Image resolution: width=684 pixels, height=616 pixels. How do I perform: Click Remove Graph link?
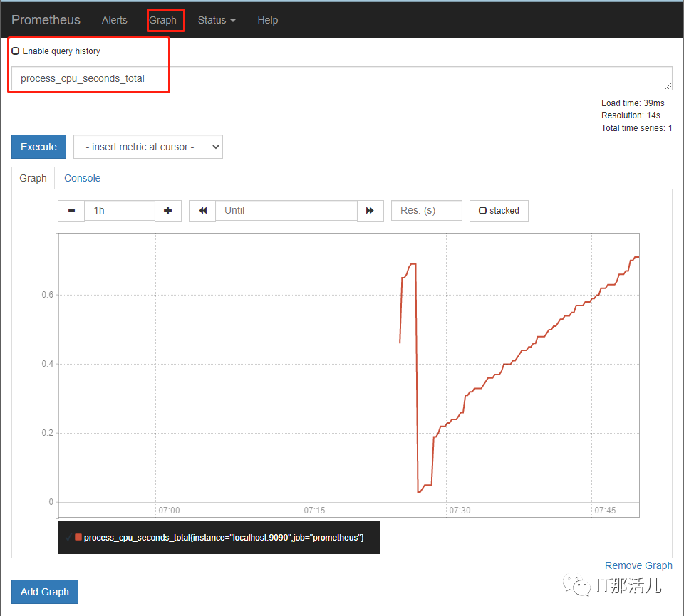click(638, 565)
